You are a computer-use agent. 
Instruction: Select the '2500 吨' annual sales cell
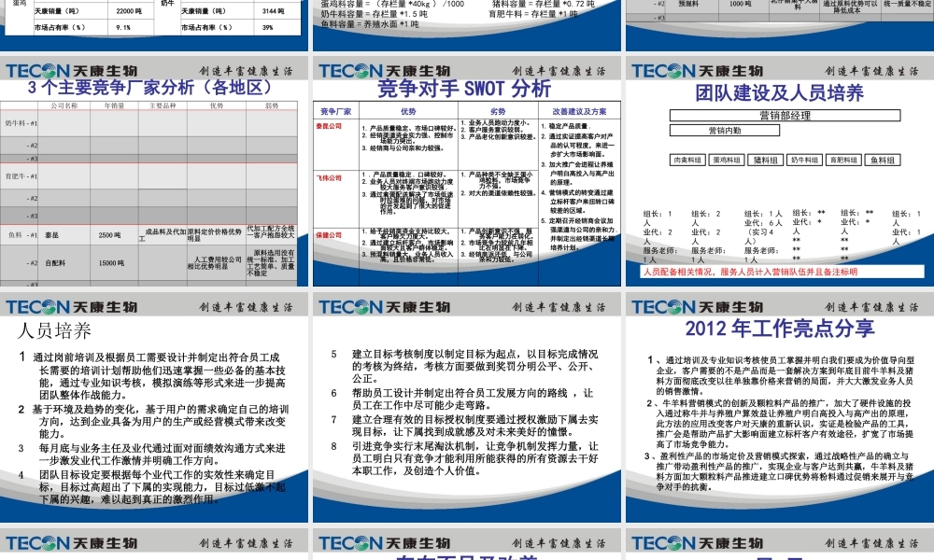click(x=114, y=235)
